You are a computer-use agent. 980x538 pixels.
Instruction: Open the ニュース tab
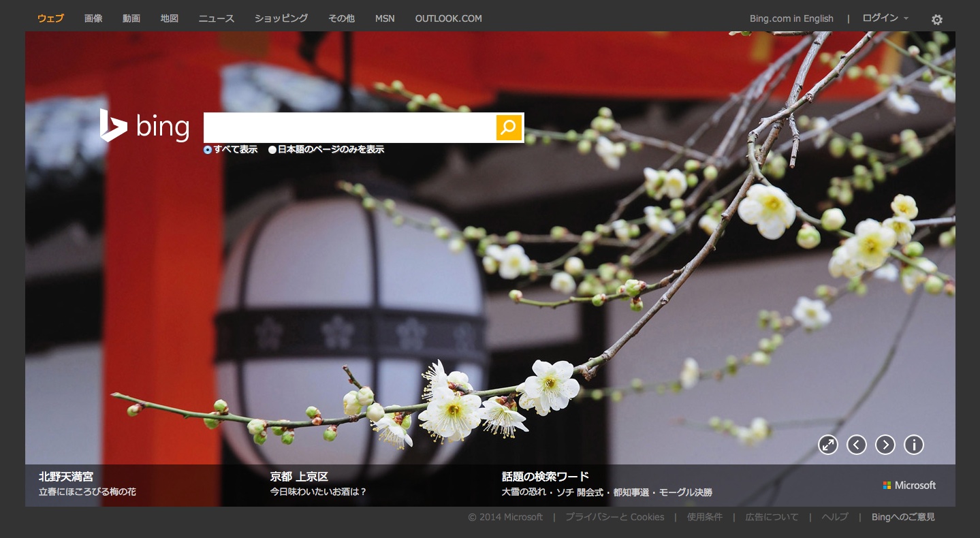(217, 18)
